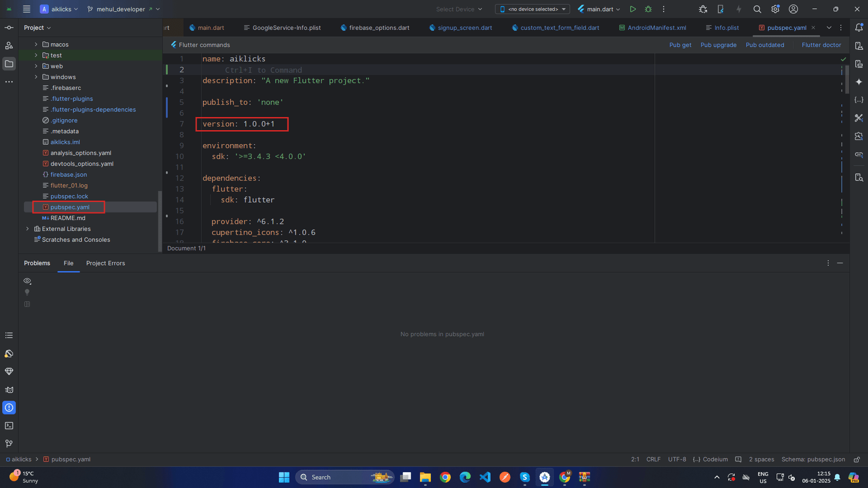Open the Git version control tool window
Viewport: 868px width, 488px height.
pyautogui.click(x=9, y=444)
